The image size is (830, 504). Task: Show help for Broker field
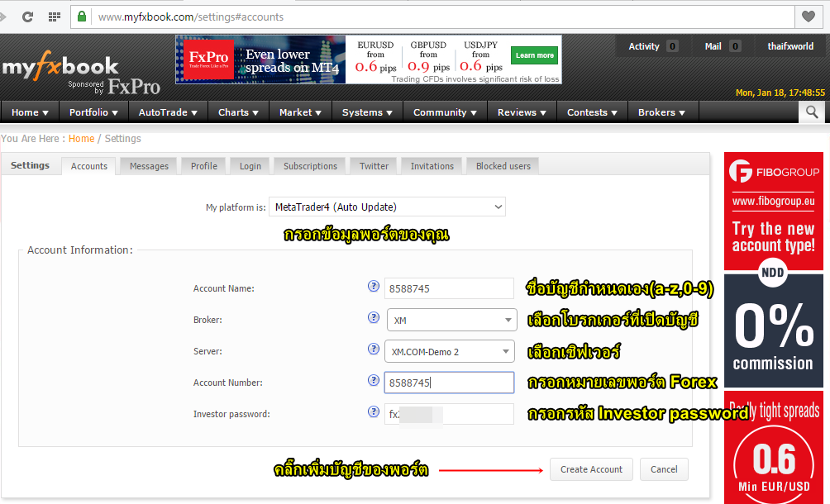click(x=373, y=317)
